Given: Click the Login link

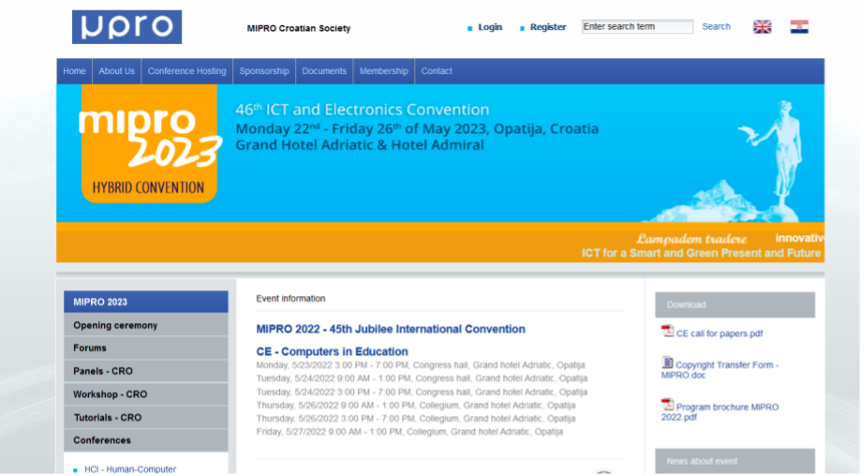Looking at the screenshot, I should coord(490,27).
